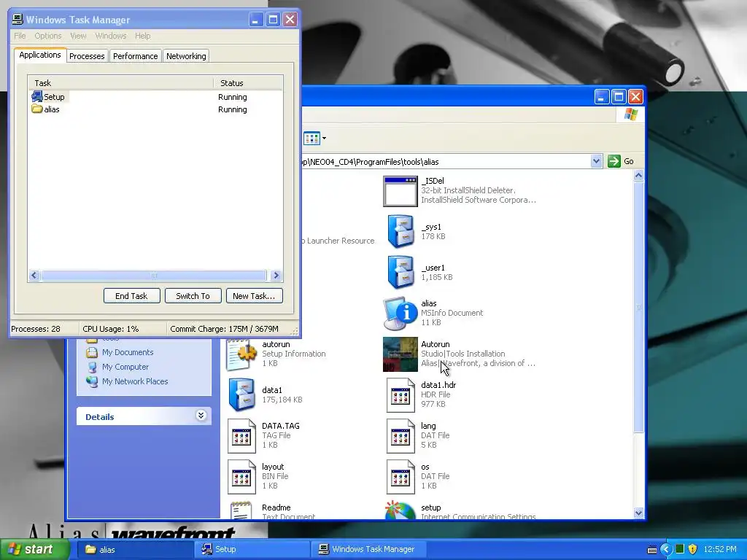
Task: Click Explorer vertical scrollbar up arrow
Action: [638, 175]
